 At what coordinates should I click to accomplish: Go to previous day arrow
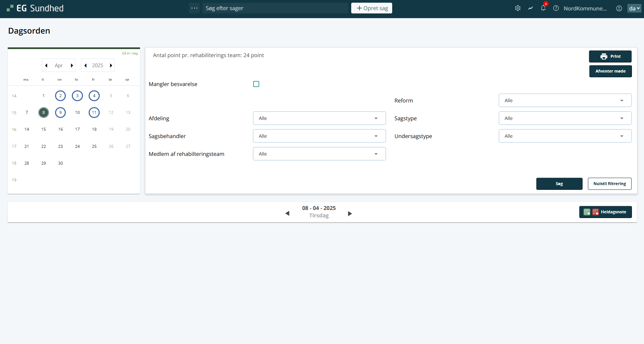(287, 214)
